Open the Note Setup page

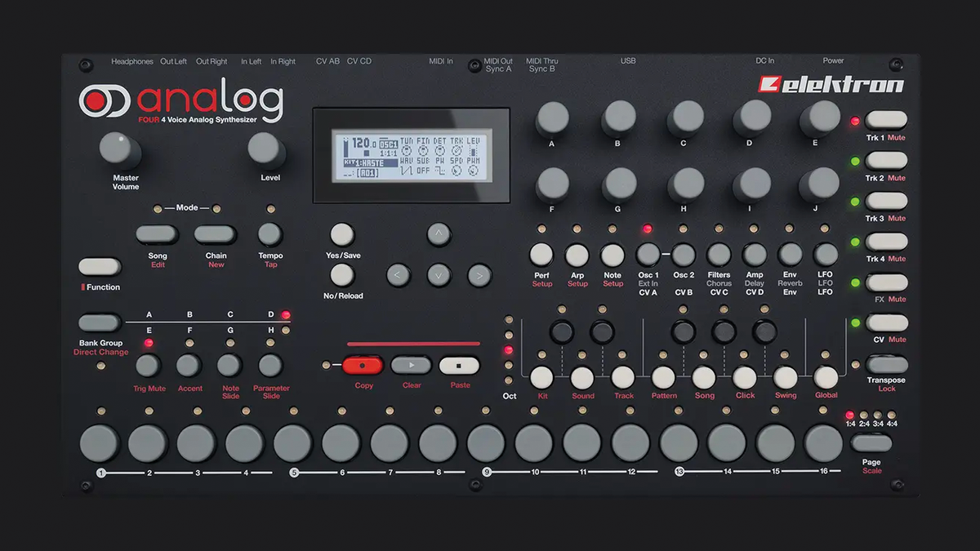coord(612,255)
